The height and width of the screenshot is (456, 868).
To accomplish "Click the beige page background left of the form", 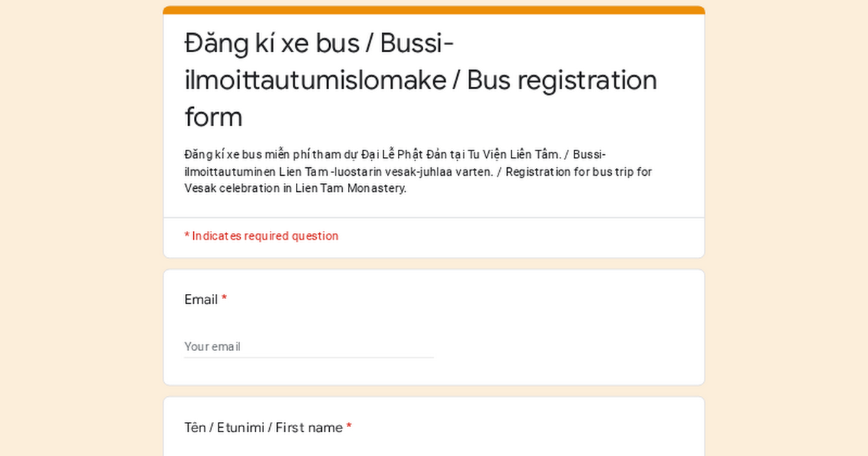I will coord(81,228).
